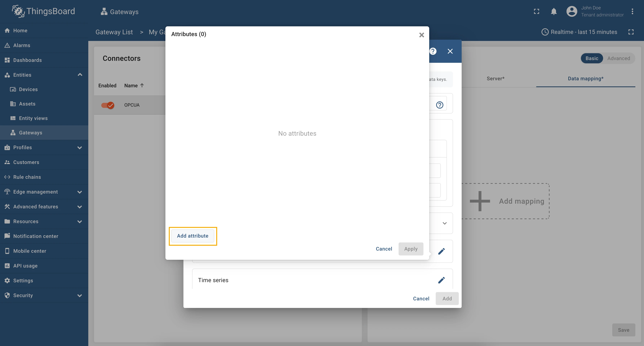This screenshot has height=346, width=644.
Task: Click the Home house icon
Action: [x=7, y=30]
